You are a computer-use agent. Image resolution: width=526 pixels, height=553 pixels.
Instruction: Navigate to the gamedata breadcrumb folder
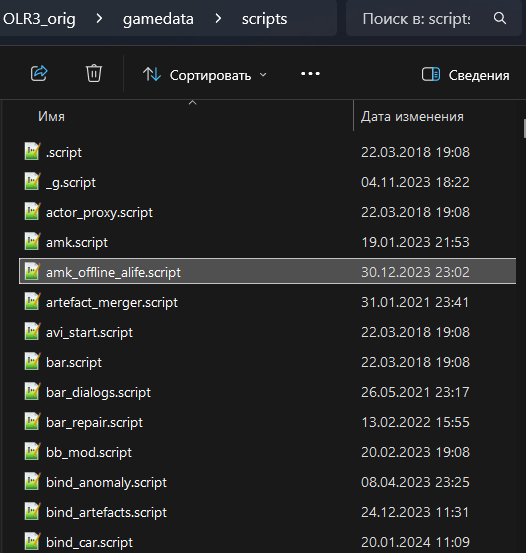[x=158, y=19]
